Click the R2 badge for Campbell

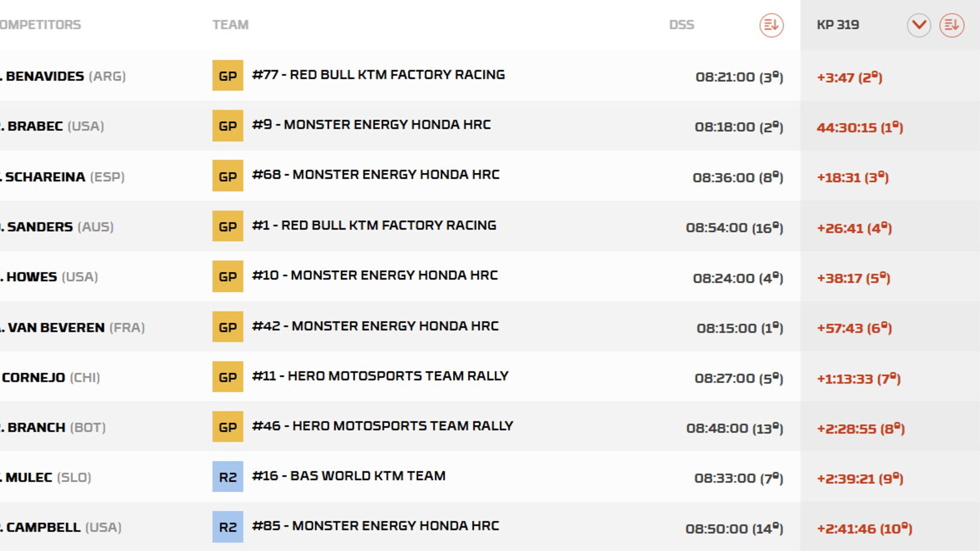pos(227,527)
